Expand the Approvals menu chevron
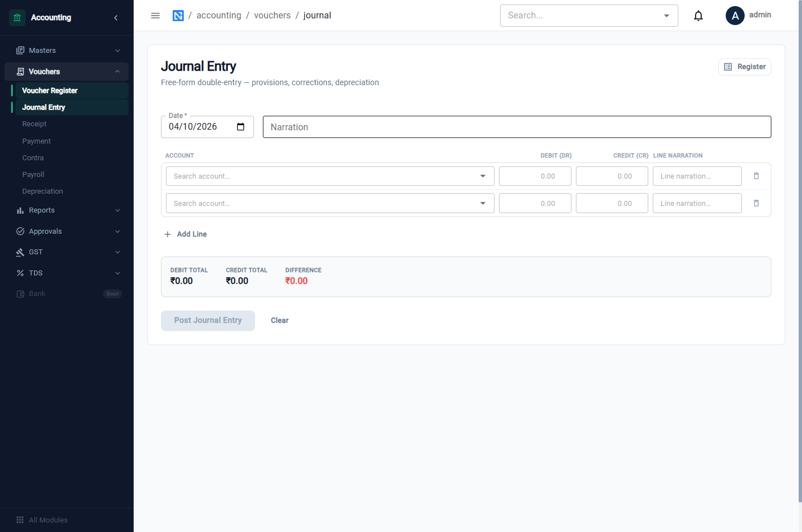The height and width of the screenshot is (532, 802). coord(118,231)
